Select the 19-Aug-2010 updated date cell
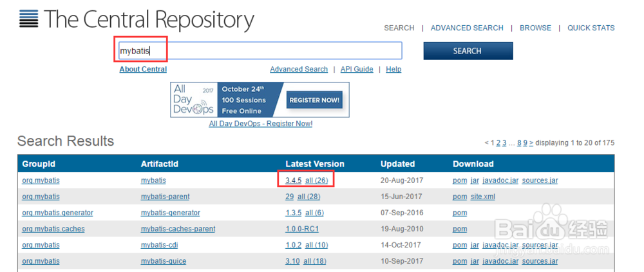The image size is (644, 272). 402,228
